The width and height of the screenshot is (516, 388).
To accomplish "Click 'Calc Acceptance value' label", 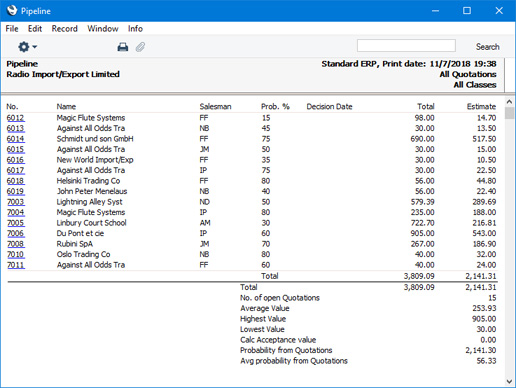I will pos(278,340).
